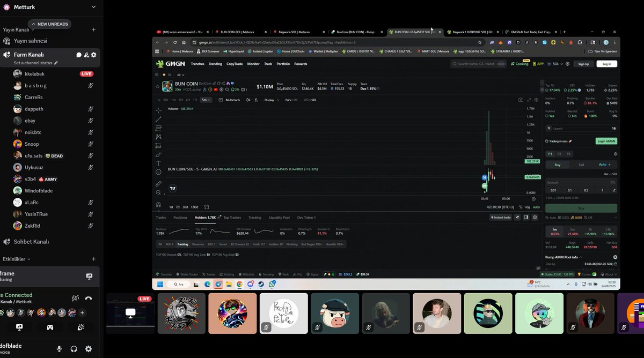Add a channel to the Etkinlikler category
The height and width of the screenshot is (358, 644).
pyautogui.click(x=94, y=259)
